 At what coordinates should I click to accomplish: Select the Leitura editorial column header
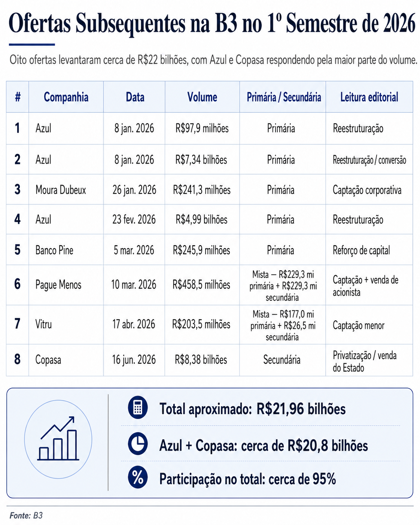pyautogui.click(x=369, y=97)
